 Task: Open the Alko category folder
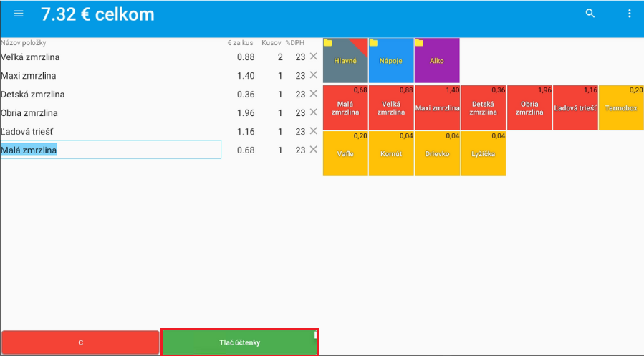click(437, 61)
